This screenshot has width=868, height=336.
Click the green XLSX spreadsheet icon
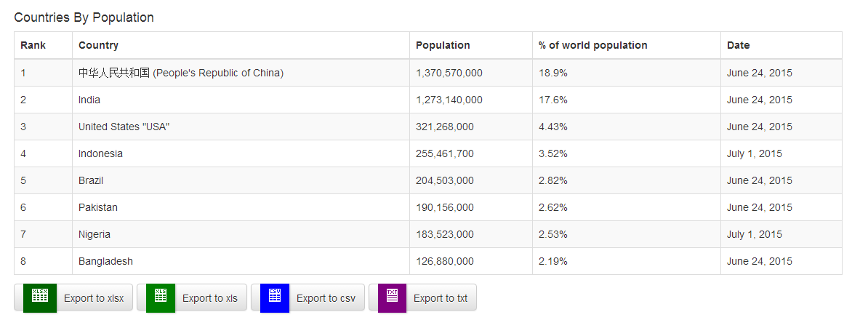coord(40,297)
